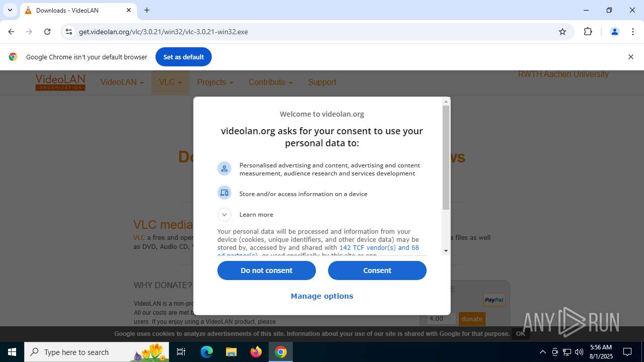Click Do not consent button

[x=267, y=270]
